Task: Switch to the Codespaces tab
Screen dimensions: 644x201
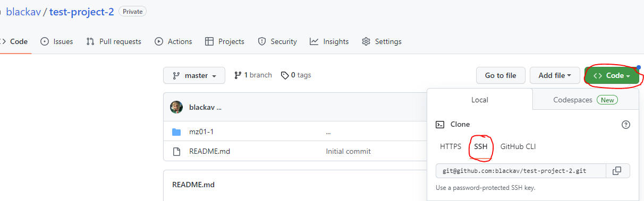Action: [x=586, y=100]
